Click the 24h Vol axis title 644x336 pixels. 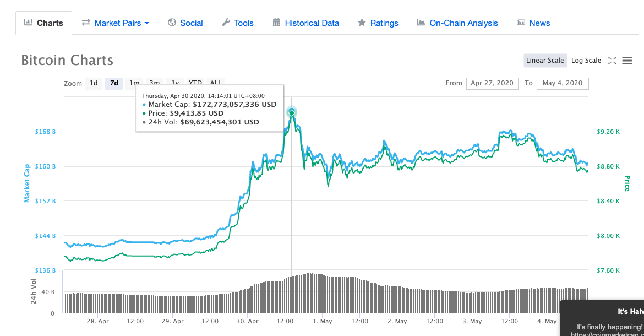[x=33, y=291]
